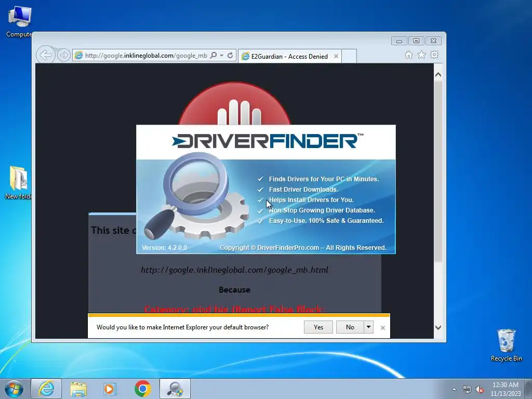
Task: Select the New folder desktop icon
Action: (18, 182)
